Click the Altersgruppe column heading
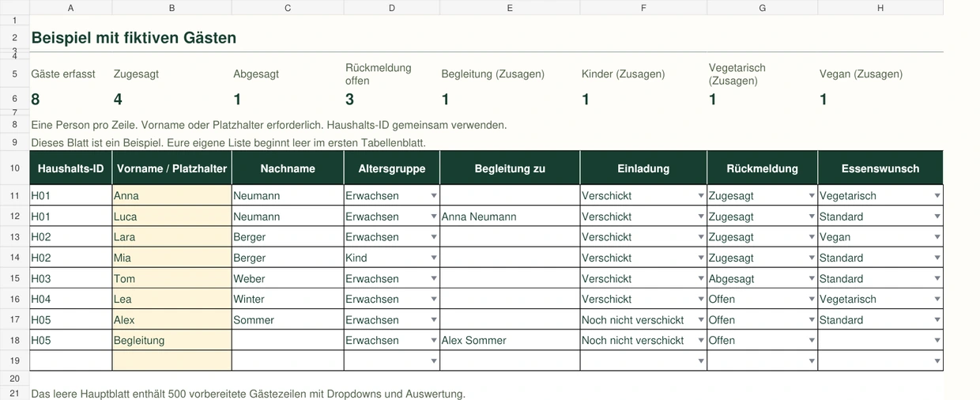 (x=392, y=168)
